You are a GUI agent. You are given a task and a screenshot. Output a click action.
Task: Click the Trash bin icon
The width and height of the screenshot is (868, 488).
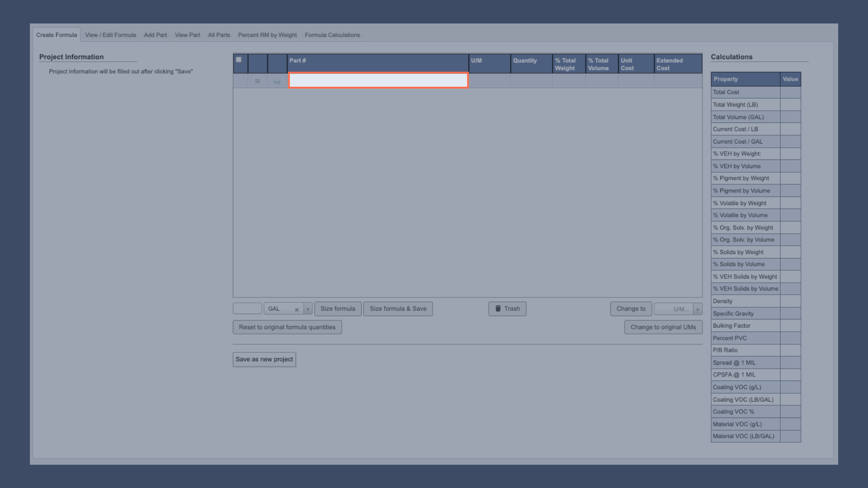pyautogui.click(x=498, y=309)
